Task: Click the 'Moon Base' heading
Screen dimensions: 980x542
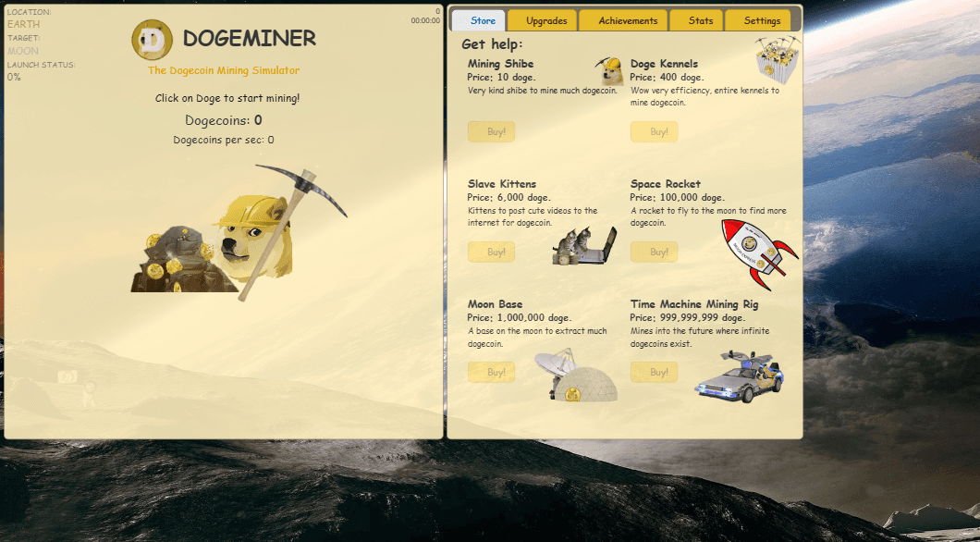Action: click(x=495, y=304)
